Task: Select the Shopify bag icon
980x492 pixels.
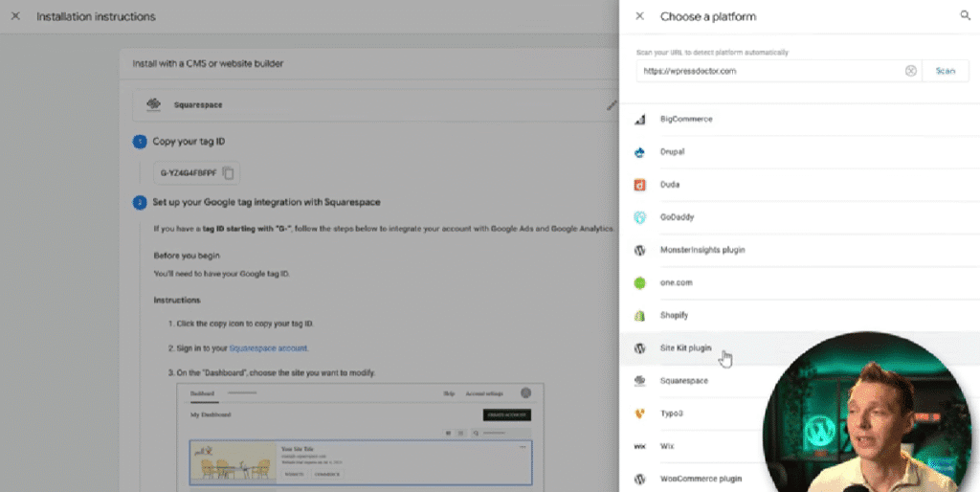Action: point(639,316)
